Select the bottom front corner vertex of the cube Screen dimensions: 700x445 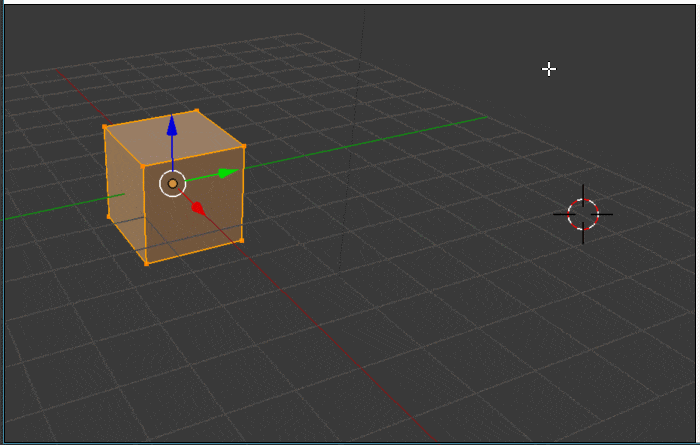(146, 263)
